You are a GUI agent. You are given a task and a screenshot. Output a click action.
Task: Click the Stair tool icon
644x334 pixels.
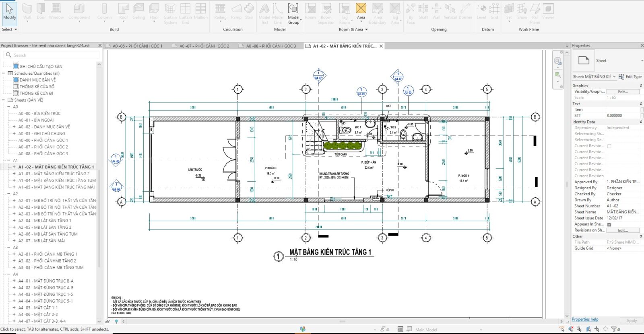click(249, 8)
